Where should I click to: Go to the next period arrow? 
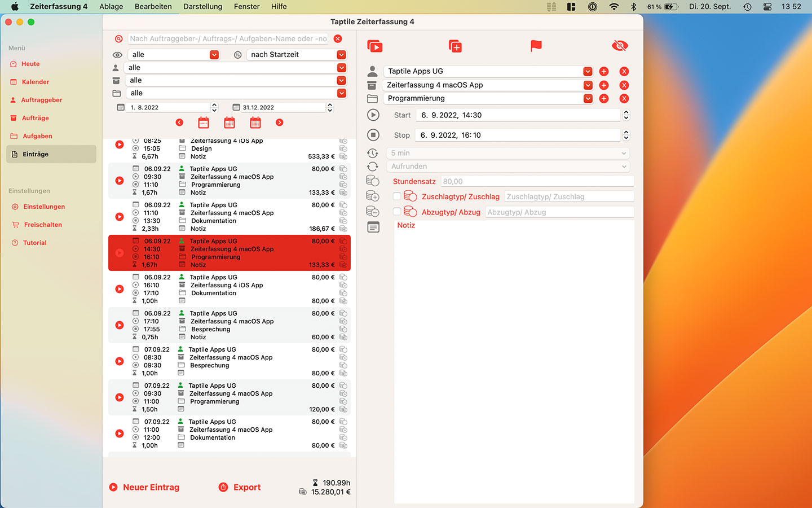click(x=280, y=122)
